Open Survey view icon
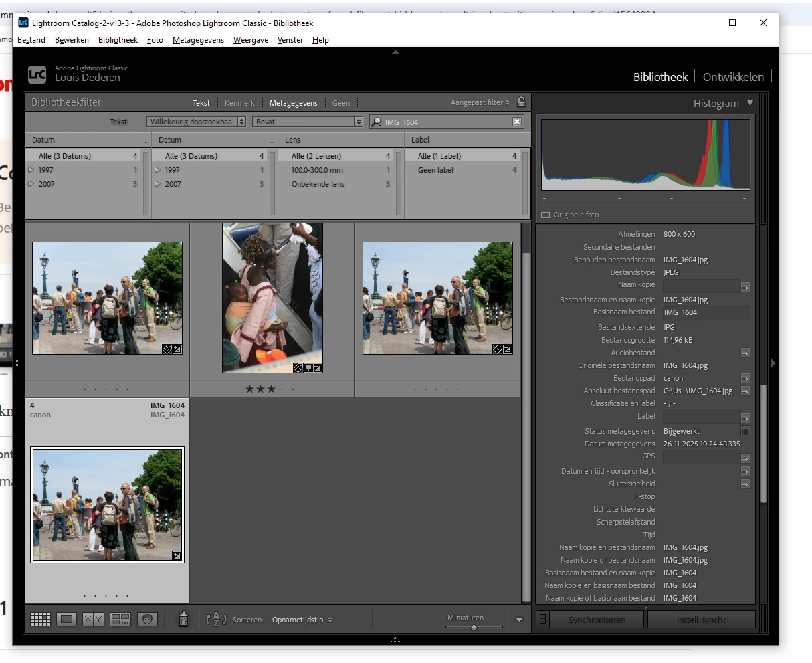 click(120, 620)
